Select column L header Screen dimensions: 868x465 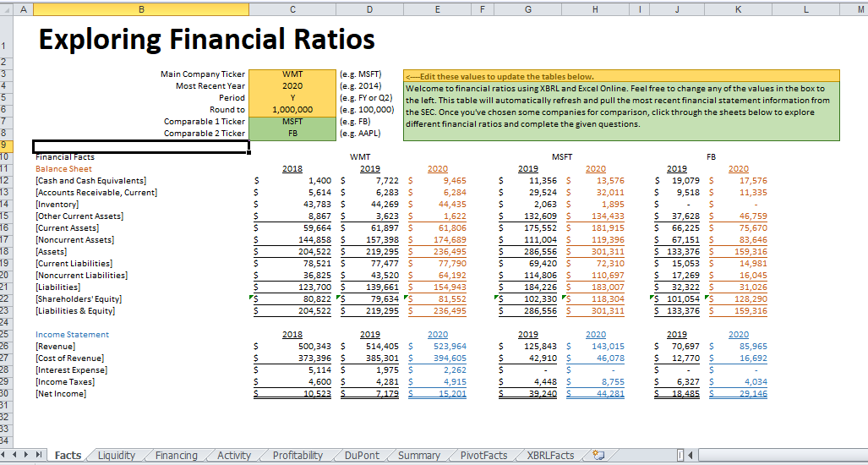[x=806, y=8]
